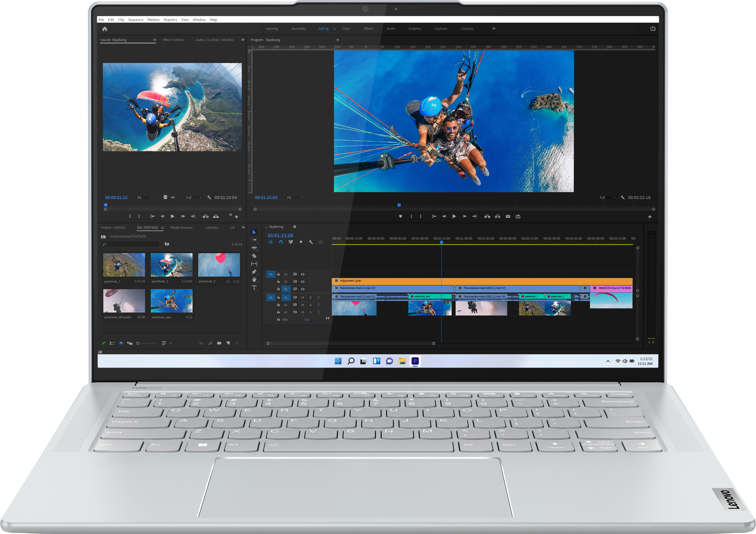This screenshot has height=534, width=756.
Task: Open timeline display settings wrench
Action: click(x=311, y=242)
